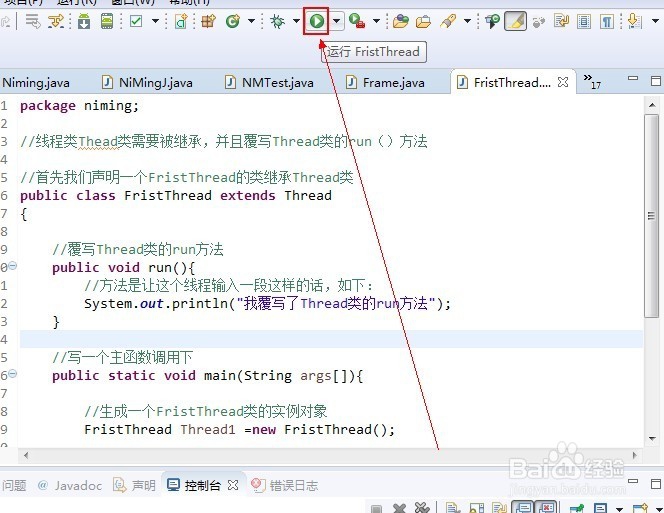
Task: Open the Next Annotation dropdown arrow
Action: tap(655, 21)
